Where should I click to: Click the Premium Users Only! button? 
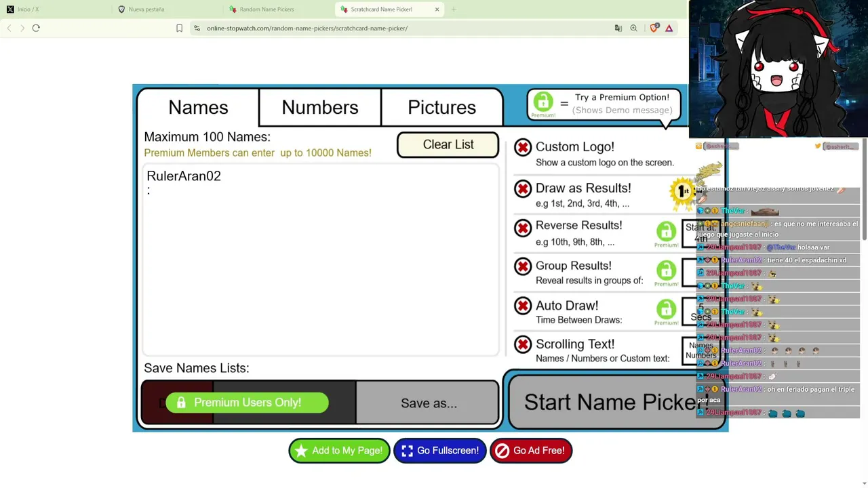247,403
